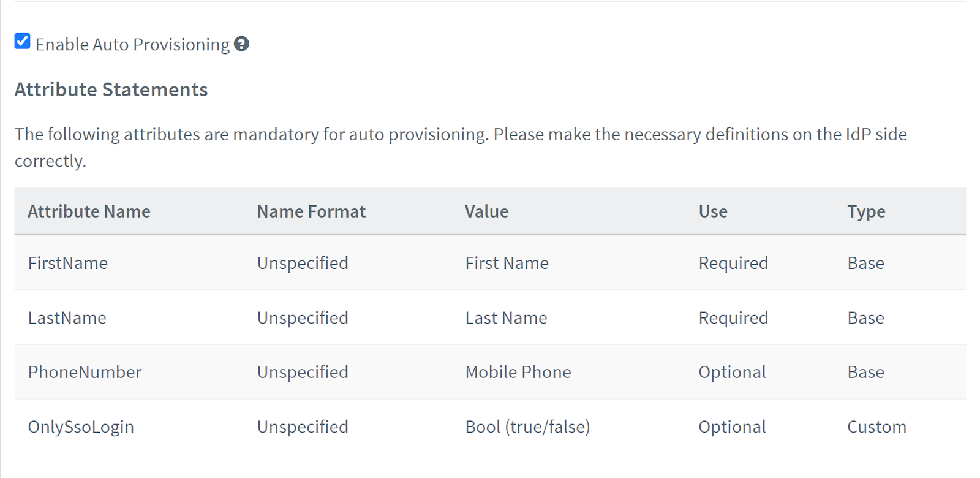This screenshot has height=478, width=980.
Task: Click the Custom type cell
Action: click(876, 427)
